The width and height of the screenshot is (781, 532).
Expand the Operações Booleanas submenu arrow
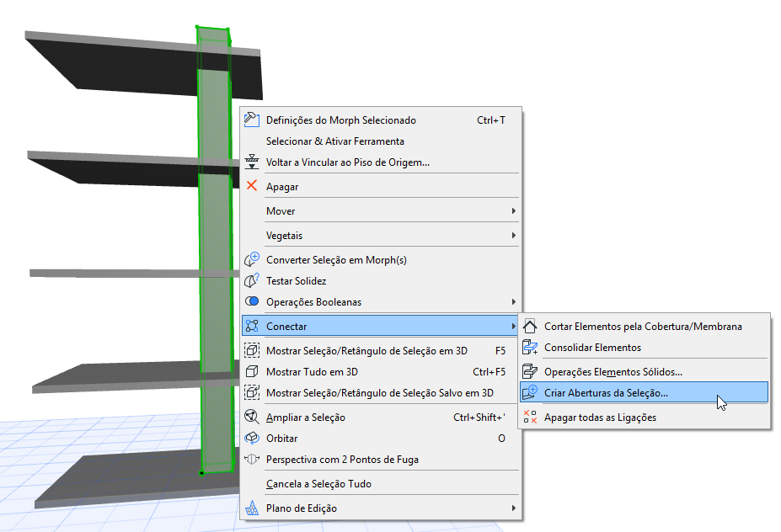[514, 302]
